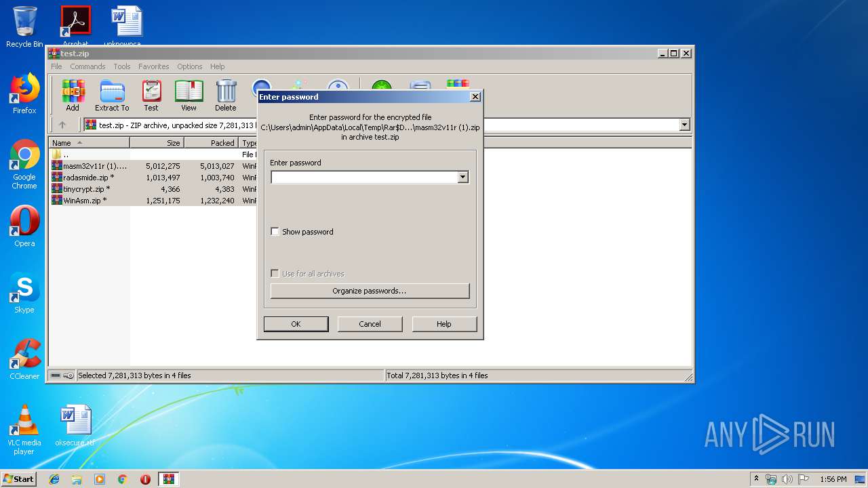This screenshot has width=868, height=488.
Task: Click media player taskbar icon
Action: tap(100, 479)
